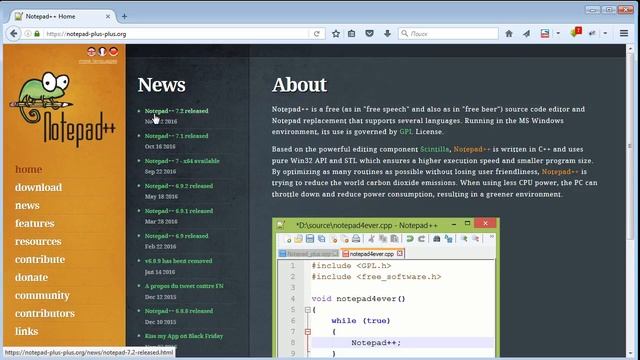Click the Notepad++ editor screenshot image
The width and height of the screenshot is (640, 360).
[x=386, y=288]
